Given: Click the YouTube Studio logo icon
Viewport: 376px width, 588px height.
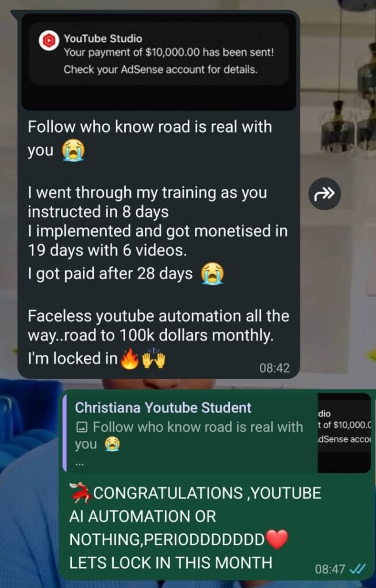Looking at the screenshot, I should pyautogui.click(x=49, y=41).
